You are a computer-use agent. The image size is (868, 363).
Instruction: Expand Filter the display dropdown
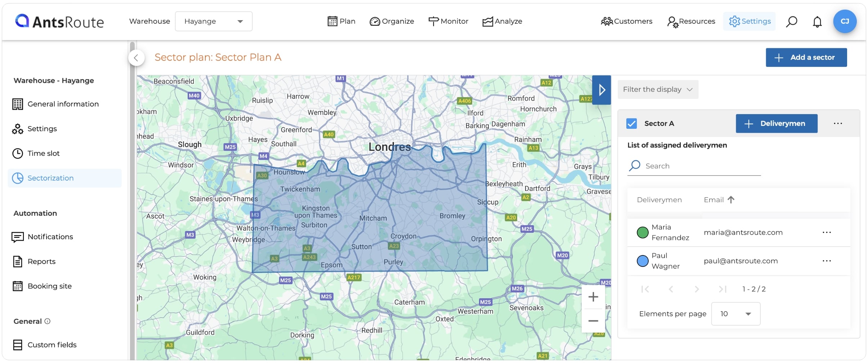pos(658,89)
